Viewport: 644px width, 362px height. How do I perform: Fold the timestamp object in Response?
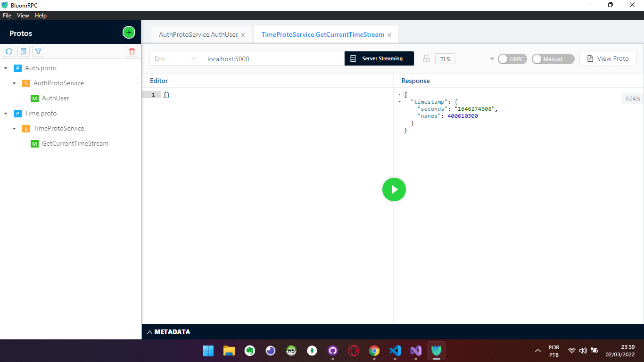click(x=400, y=102)
